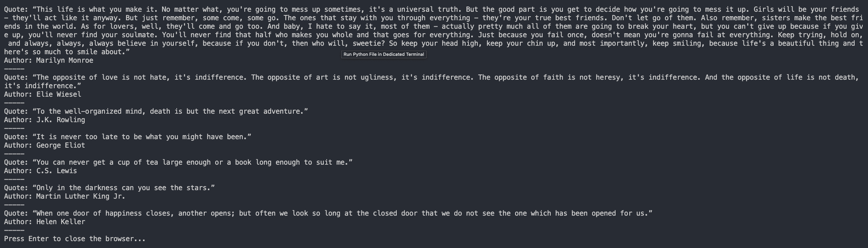Click the 'This life is what you make it' text
Image resolution: width=868 pixels, height=248 pixels.
(95, 9)
